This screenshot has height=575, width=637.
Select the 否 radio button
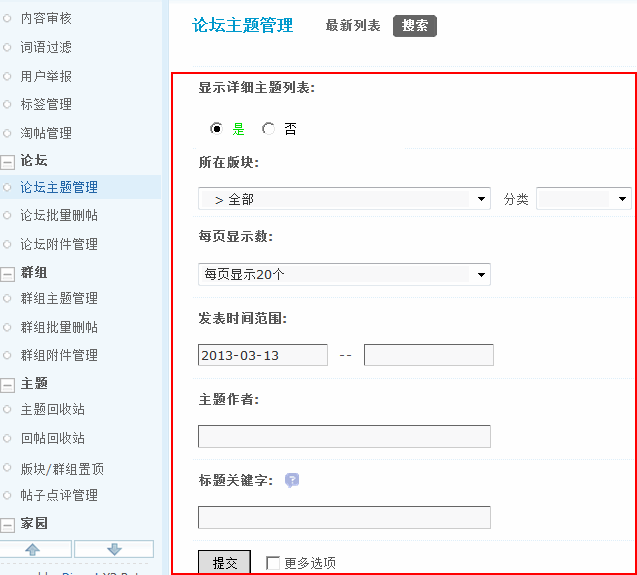pos(268,129)
